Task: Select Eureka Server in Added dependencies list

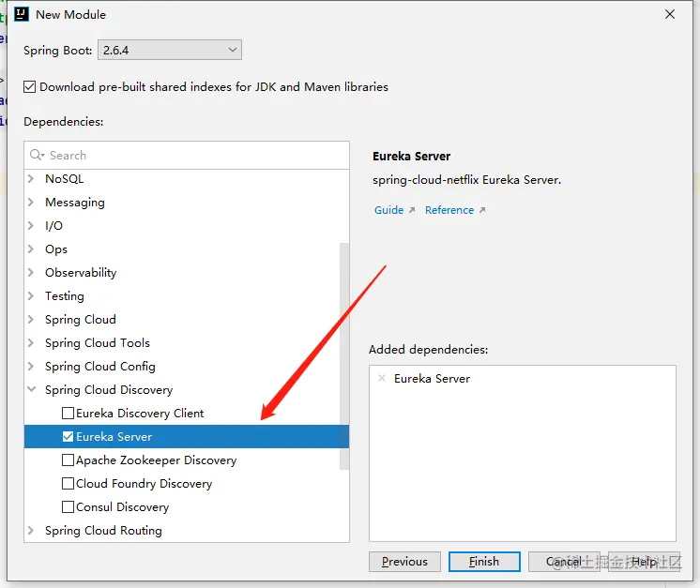Action: point(432,378)
